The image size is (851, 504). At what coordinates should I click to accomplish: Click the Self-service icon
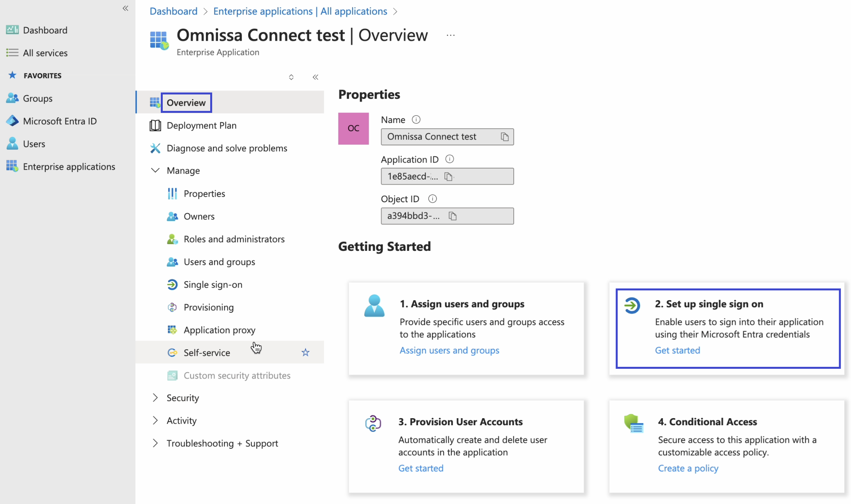point(172,353)
